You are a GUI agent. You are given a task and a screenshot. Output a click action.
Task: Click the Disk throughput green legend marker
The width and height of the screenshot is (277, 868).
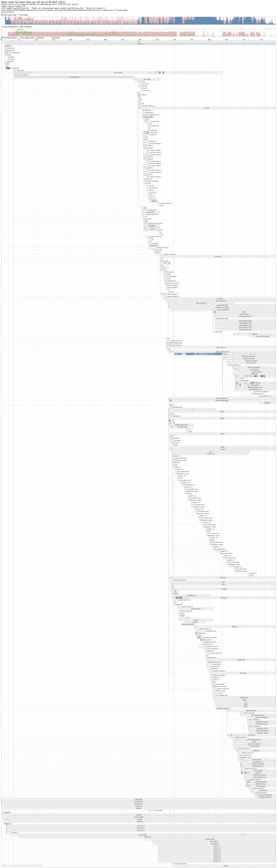click(x=2, y=27)
